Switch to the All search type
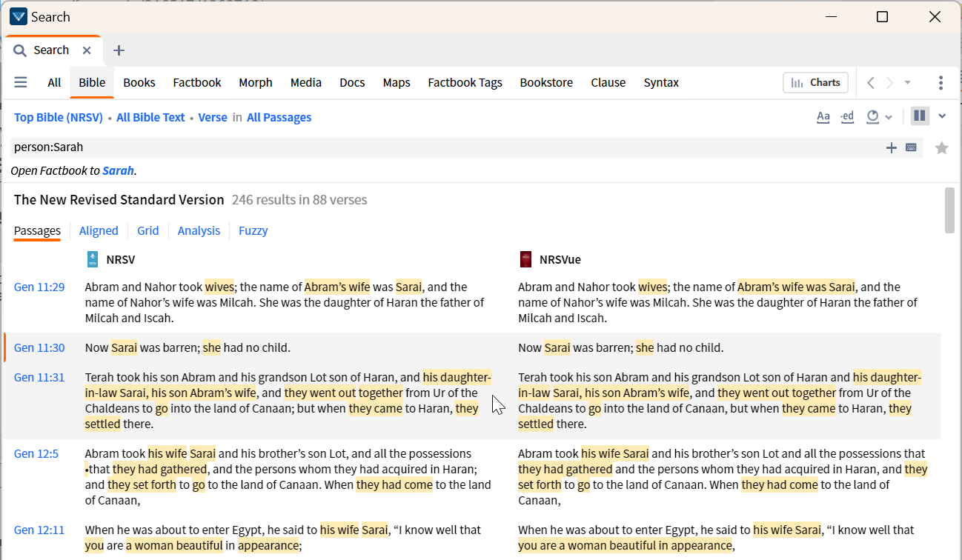This screenshot has width=962, height=560. [54, 82]
